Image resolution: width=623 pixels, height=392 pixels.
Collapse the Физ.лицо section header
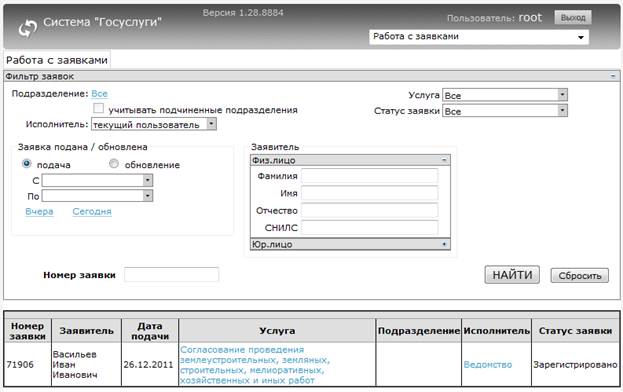tap(350, 160)
